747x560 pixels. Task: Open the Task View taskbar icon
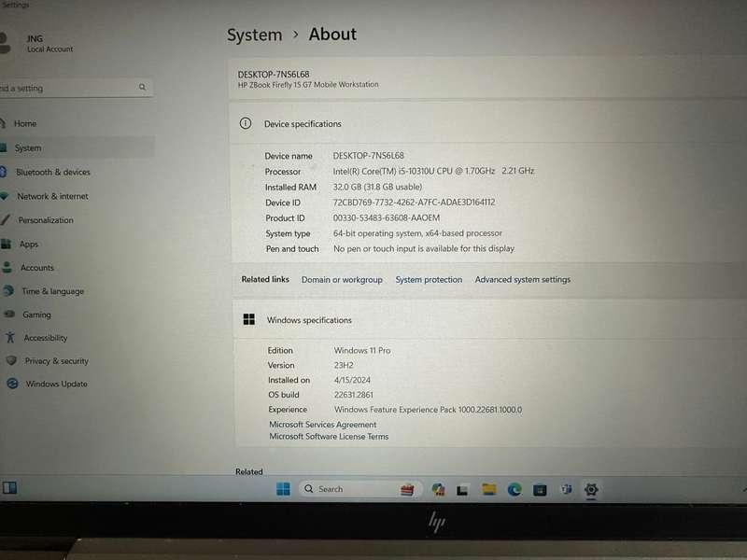[x=461, y=490]
